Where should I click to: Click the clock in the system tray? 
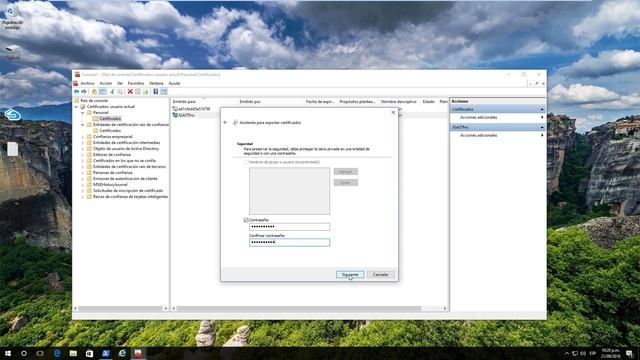(x=611, y=353)
